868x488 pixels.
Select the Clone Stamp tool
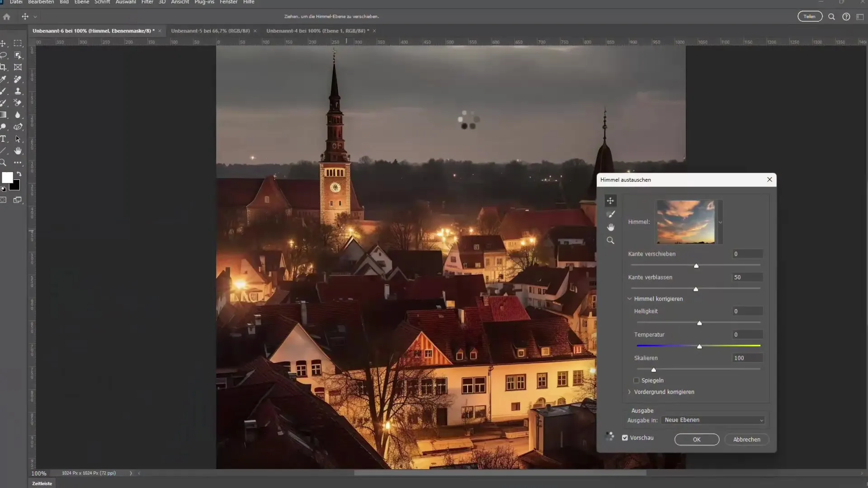18,91
